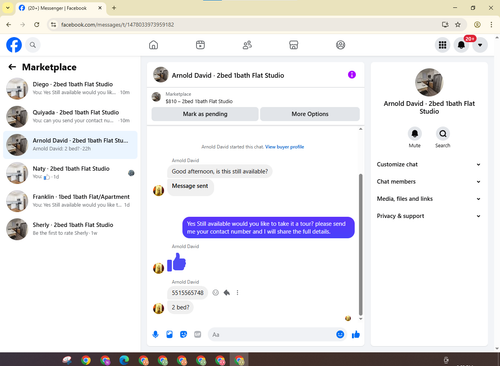Open the nine-dot menu grid
500x366 pixels.
(x=442, y=45)
